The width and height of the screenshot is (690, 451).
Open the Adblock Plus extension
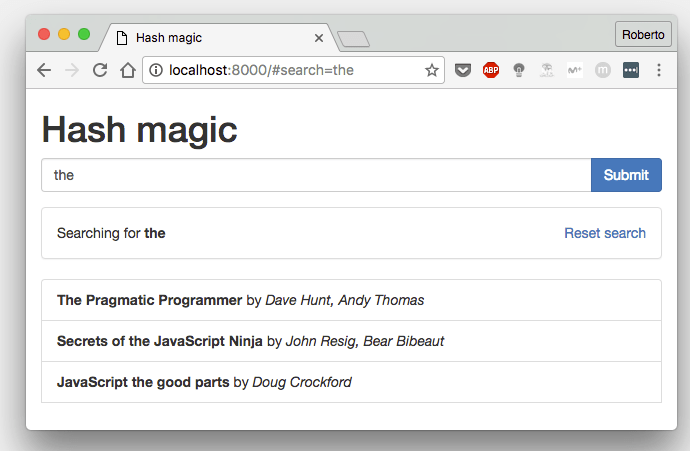491,70
